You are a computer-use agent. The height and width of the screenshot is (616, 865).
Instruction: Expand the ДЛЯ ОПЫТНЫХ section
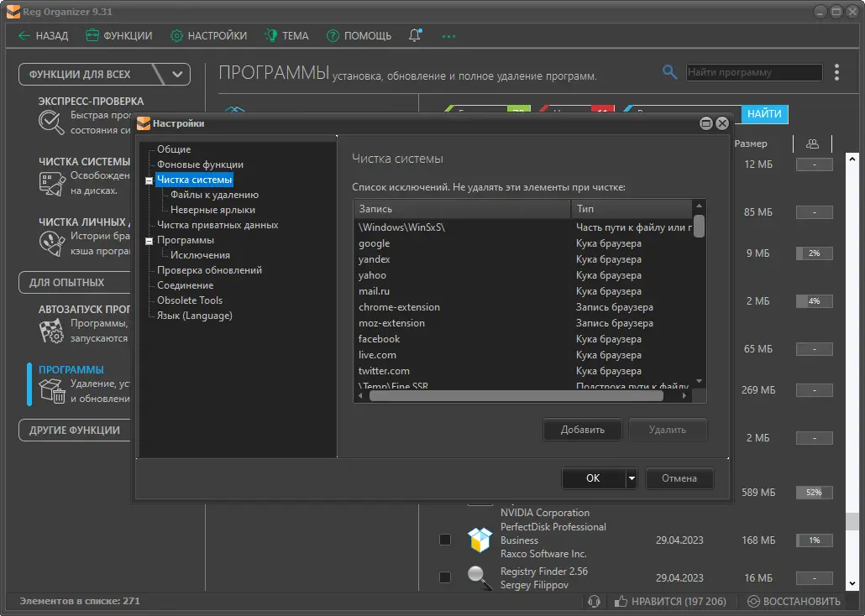(75, 282)
